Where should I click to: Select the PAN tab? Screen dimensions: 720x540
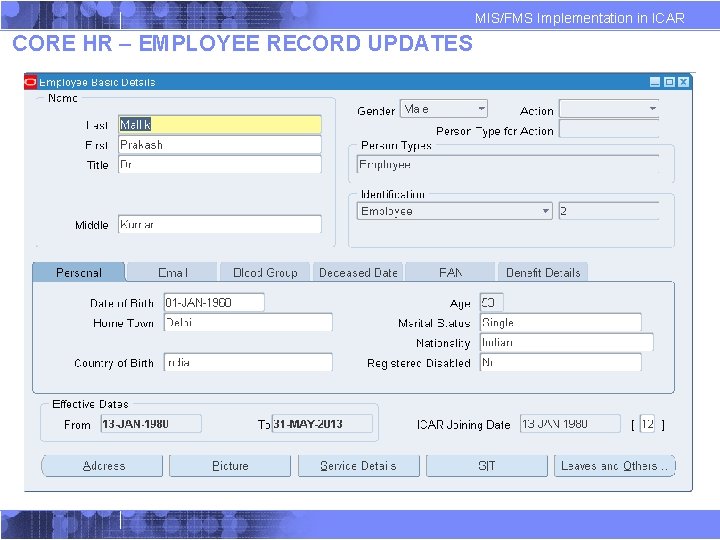450,273
